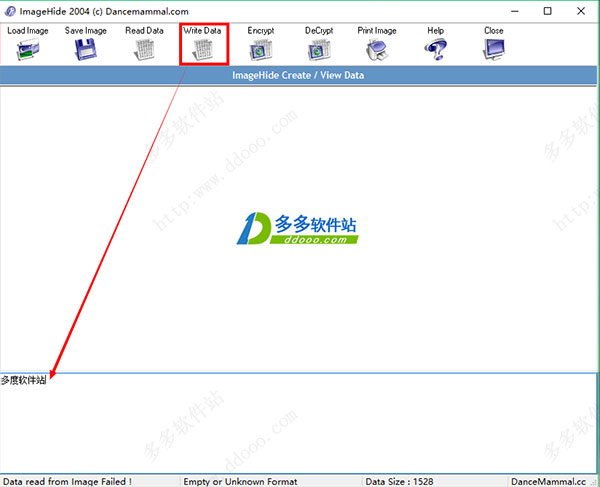Click the Encrypt toolbar icon

(x=261, y=50)
